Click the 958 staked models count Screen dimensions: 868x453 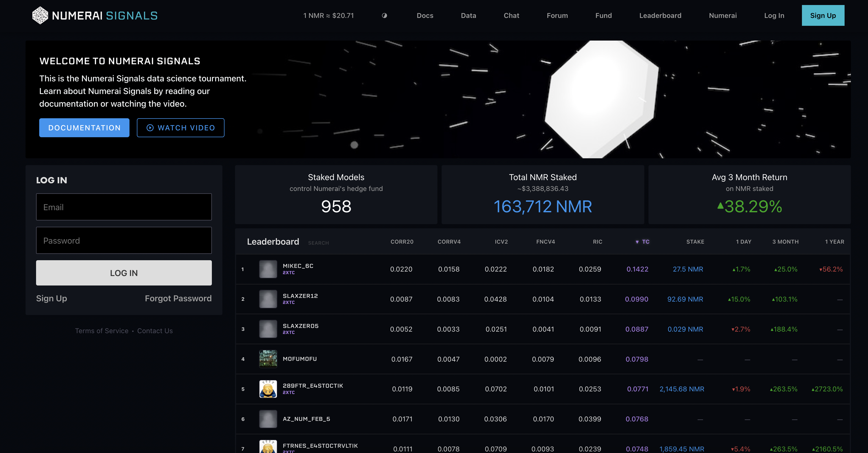336,206
